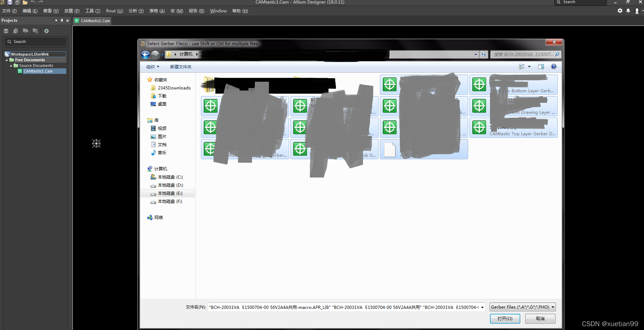Click the Altium search box at top
This screenshot has width=644, height=330.
tap(580, 2)
